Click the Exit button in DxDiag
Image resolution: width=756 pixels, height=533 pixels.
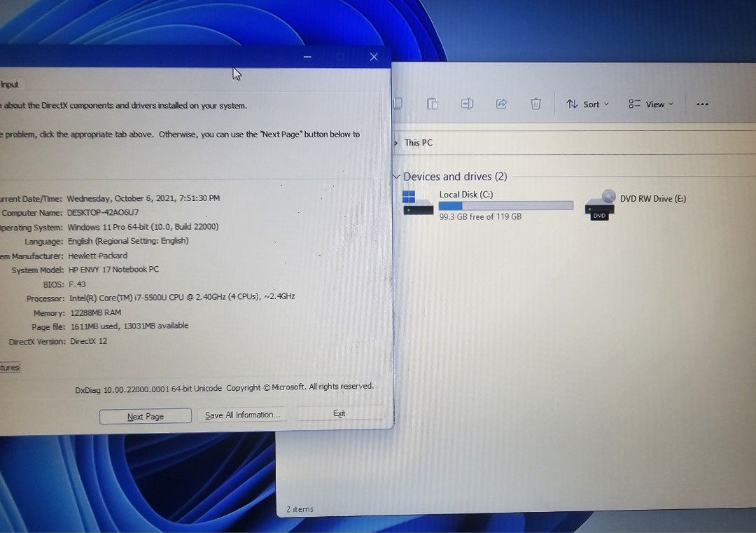(x=339, y=413)
